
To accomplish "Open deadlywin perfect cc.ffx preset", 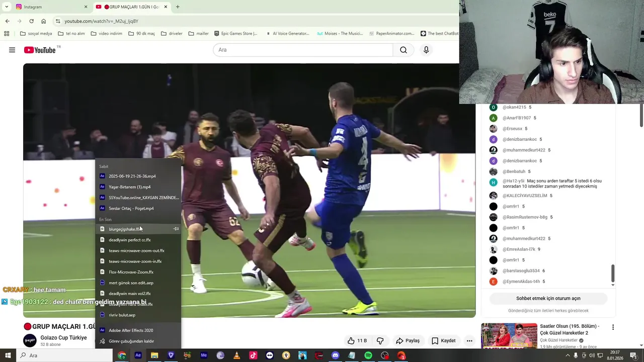I will 138,240.
